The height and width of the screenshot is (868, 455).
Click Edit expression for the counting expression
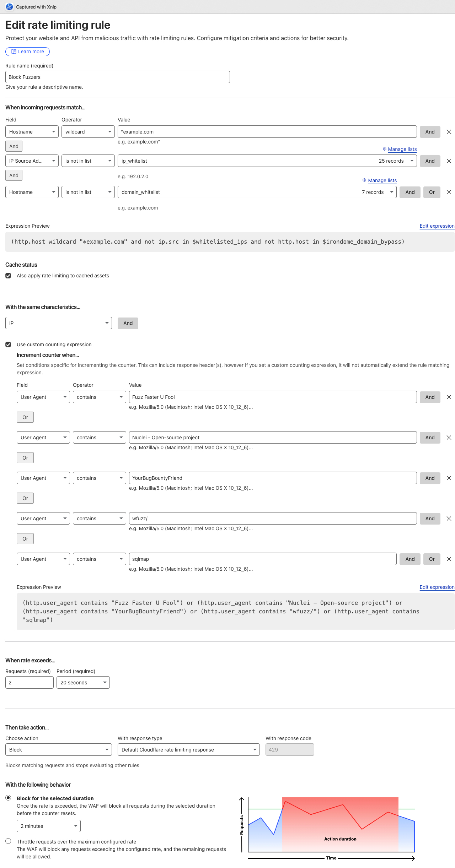click(x=437, y=587)
